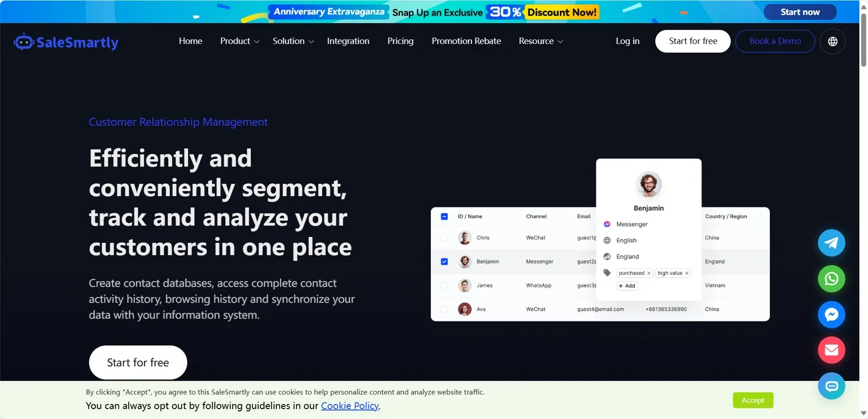Image resolution: width=868 pixels, height=419 pixels.
Task: Remove the 'purchased' tag with its x
Action: coord(648,273)
